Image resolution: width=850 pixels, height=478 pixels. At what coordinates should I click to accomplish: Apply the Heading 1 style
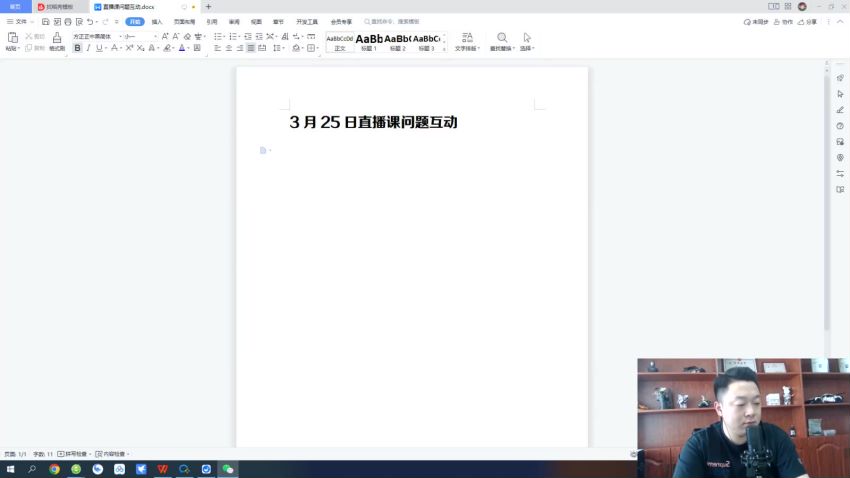tap(369, 42)
